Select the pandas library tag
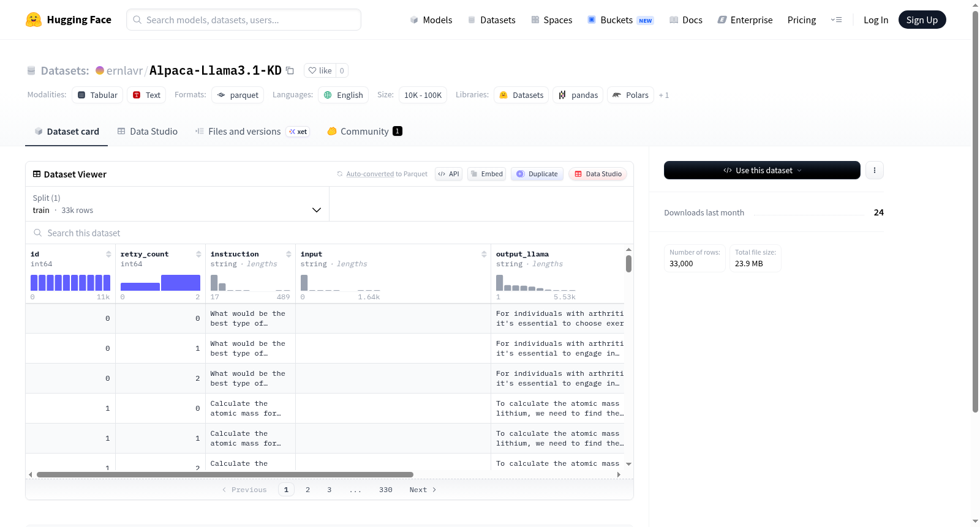Screen dimensions: 980x527 578,95
